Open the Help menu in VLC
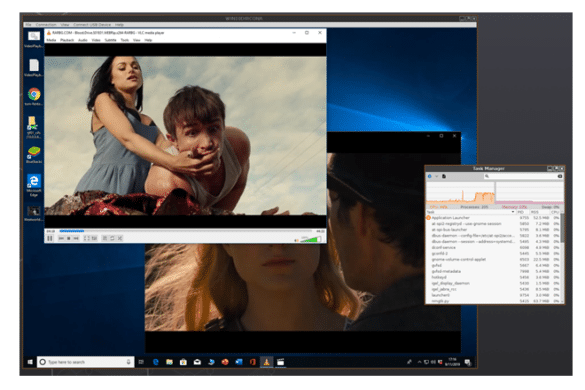Image resolution: width=585 pixels, height=390 pixels. coord(148,40)
